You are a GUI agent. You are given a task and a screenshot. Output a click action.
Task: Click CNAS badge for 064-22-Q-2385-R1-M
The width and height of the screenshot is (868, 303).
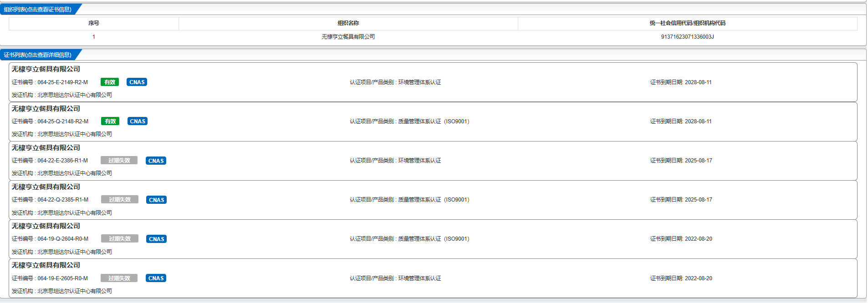(x=157, y=200)
